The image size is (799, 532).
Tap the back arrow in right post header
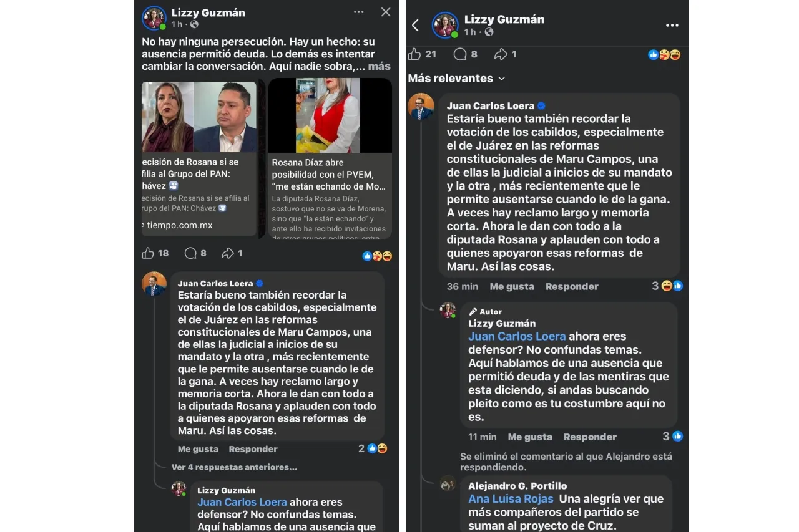[415, 25]
